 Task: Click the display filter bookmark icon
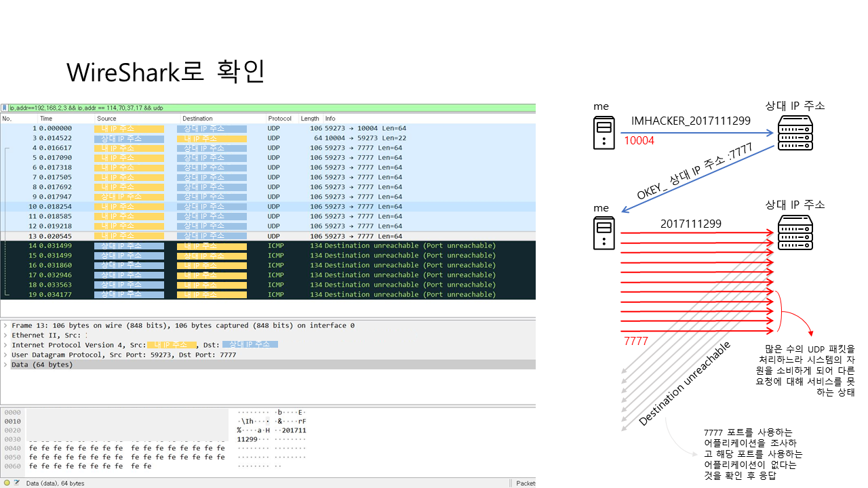(5, 108)
